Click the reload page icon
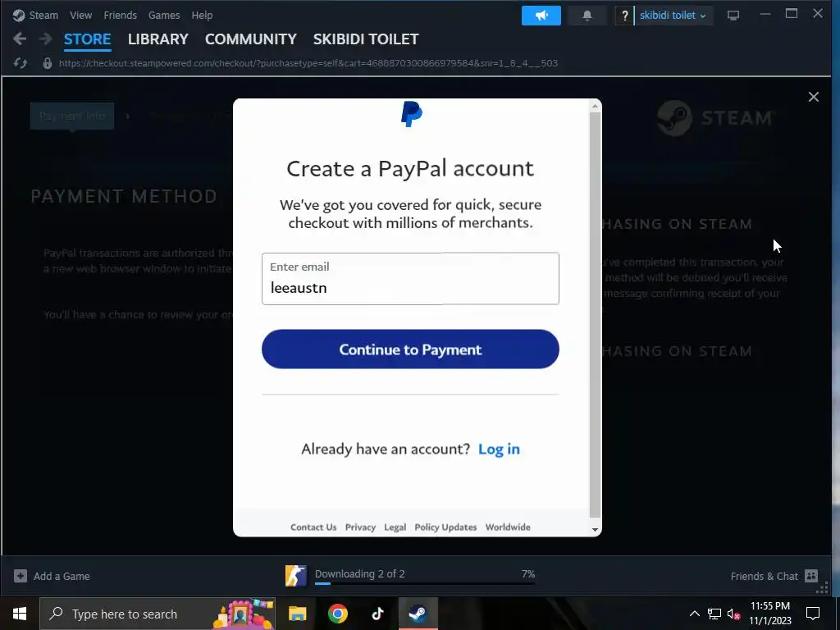Viewport: 840px width, 630px height. click(x=21, y=63)
